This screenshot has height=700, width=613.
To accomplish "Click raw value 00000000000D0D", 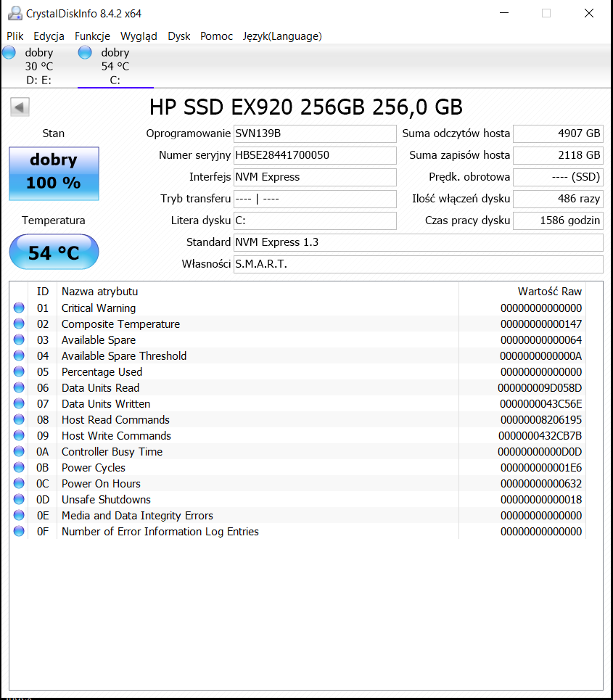I will (x=540, y=452).
